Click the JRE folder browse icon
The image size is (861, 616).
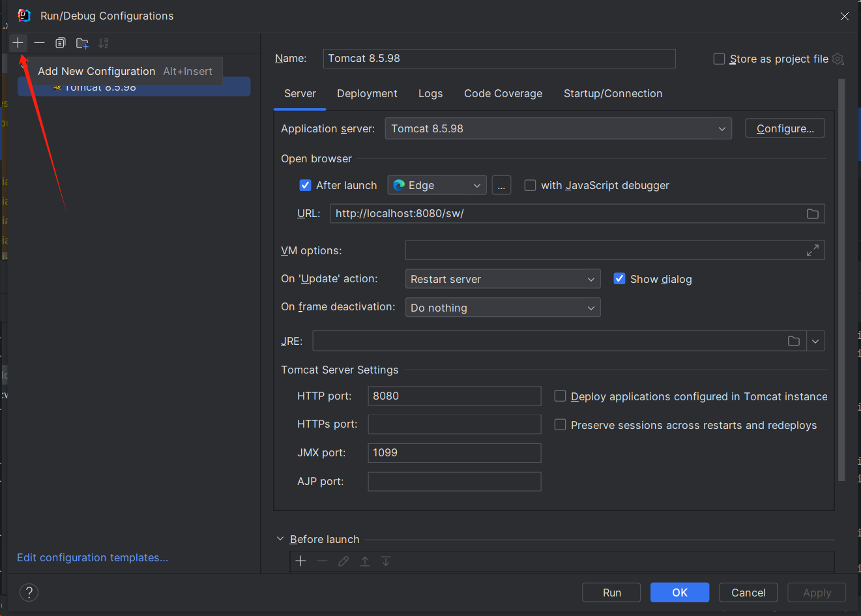[794, 341]
